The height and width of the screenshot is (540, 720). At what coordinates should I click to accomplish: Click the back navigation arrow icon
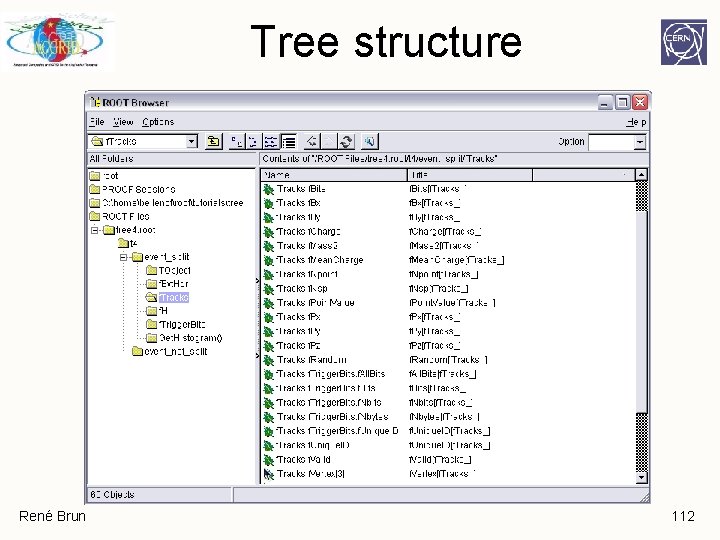312,141
